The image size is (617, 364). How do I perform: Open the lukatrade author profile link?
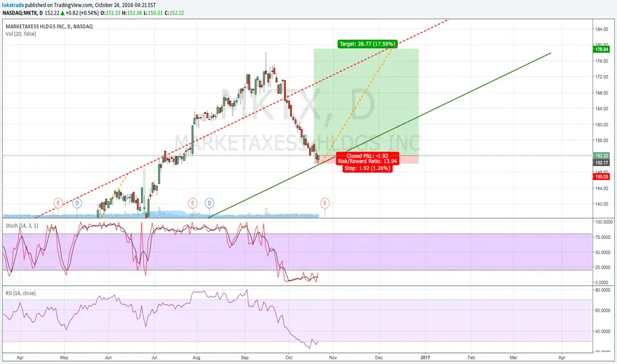tap(13, 5)
